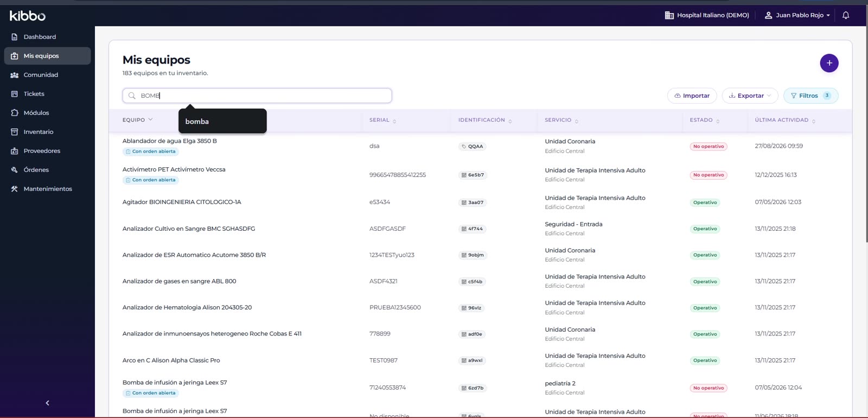868x418 pixels.
Task: Click the QQAA identification tag
Action: (x=472, y=147)
